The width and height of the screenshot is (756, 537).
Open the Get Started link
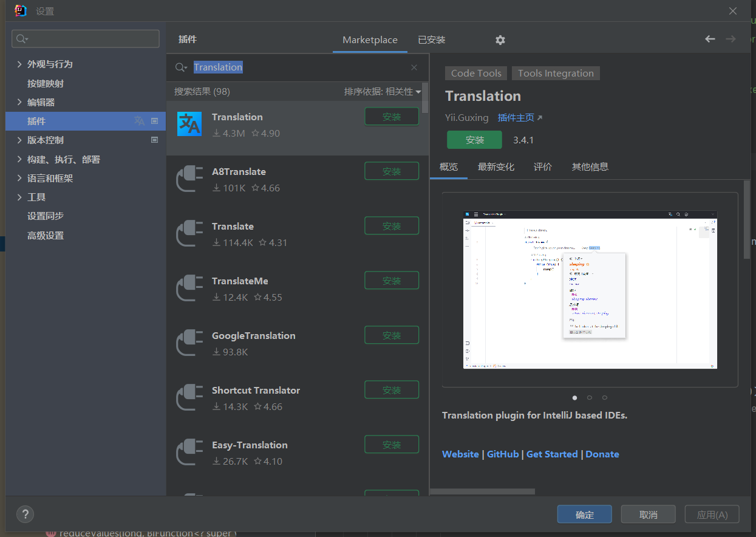pyautogui.click(x=552, y=454)
